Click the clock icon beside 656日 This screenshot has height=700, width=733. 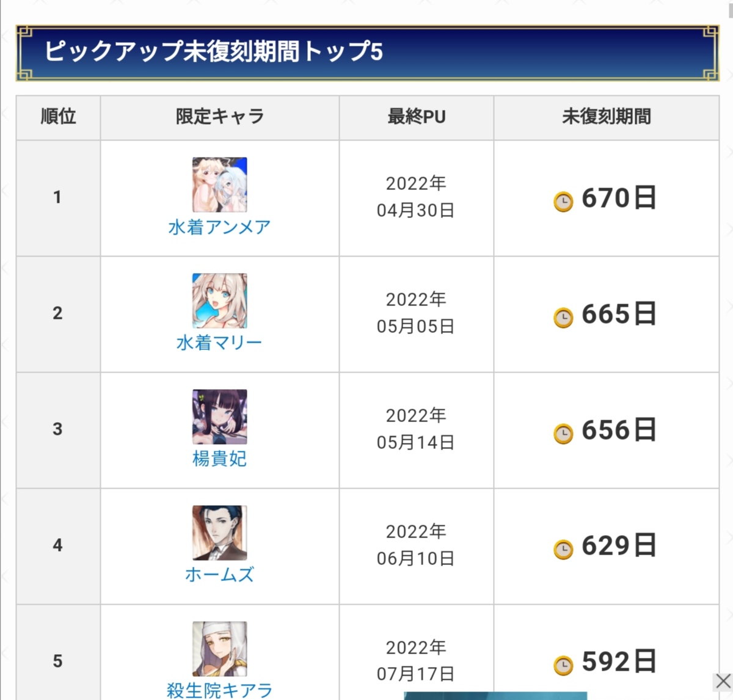(563, 433)
